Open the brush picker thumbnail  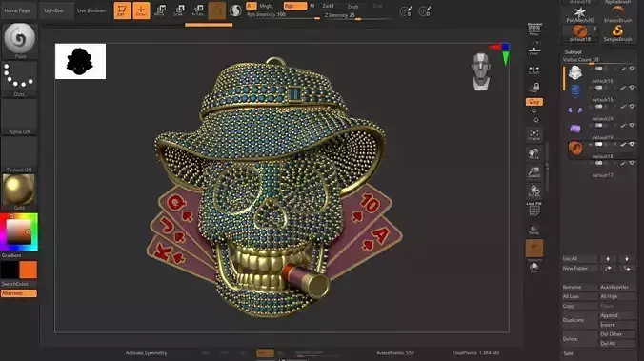coord(19,40)
